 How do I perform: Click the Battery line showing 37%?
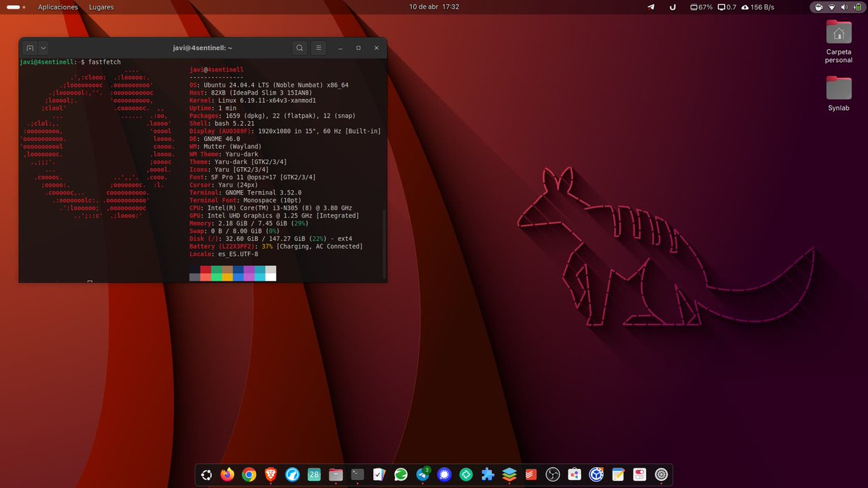coord(276,247)
